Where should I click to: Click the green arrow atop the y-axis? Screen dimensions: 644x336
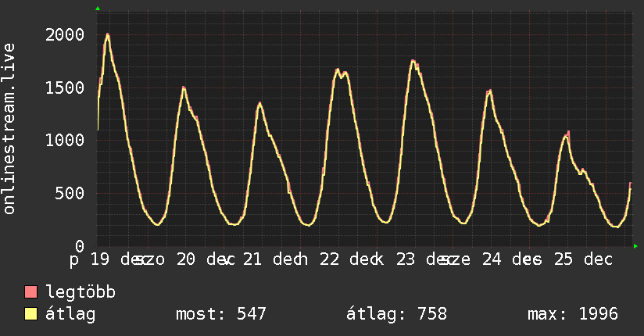pyautogui.click(x=98, y=9)
